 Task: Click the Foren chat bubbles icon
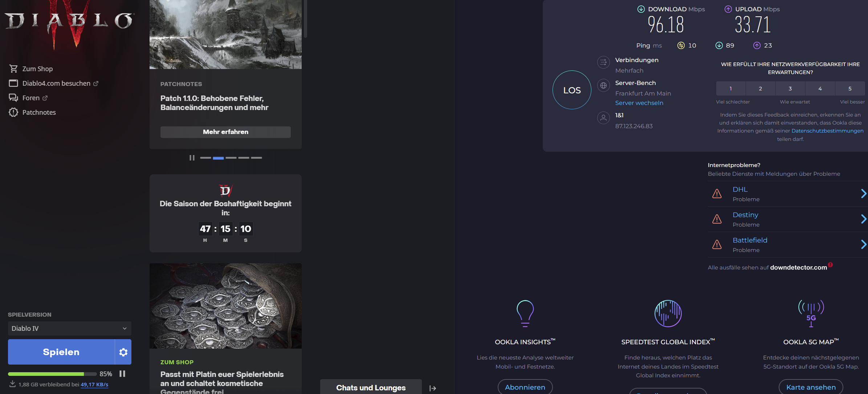(13, 98)
